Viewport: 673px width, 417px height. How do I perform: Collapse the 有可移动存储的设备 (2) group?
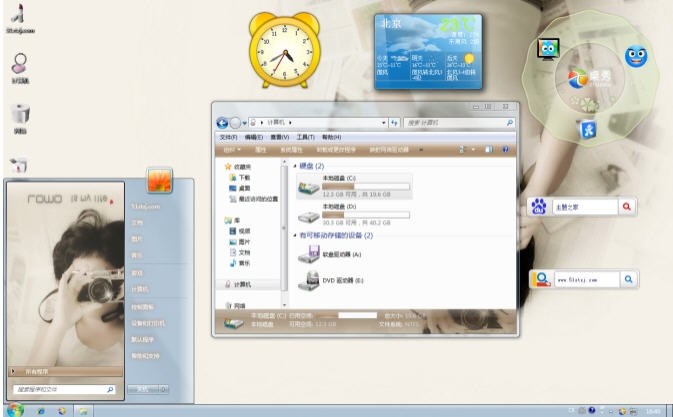click(295, 236)
